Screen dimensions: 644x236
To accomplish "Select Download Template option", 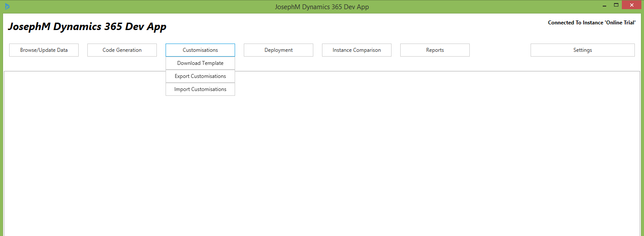I will [200, 63].
